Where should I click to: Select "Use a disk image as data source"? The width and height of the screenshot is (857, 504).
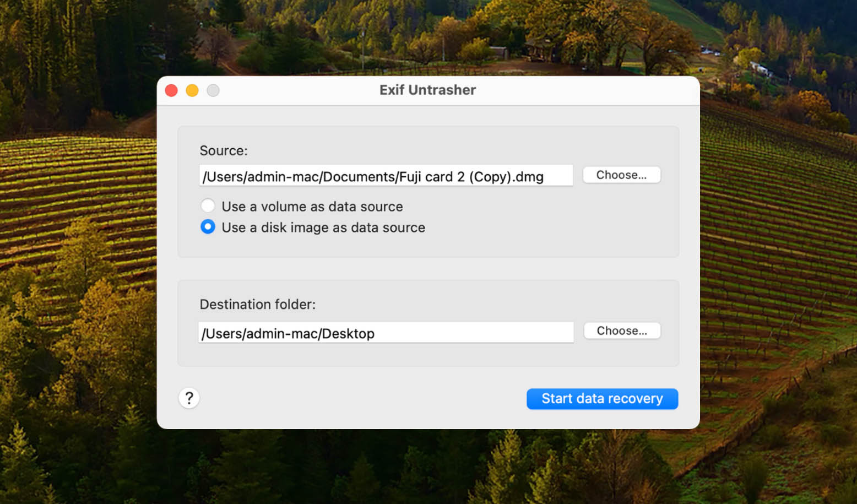point(323,227)
